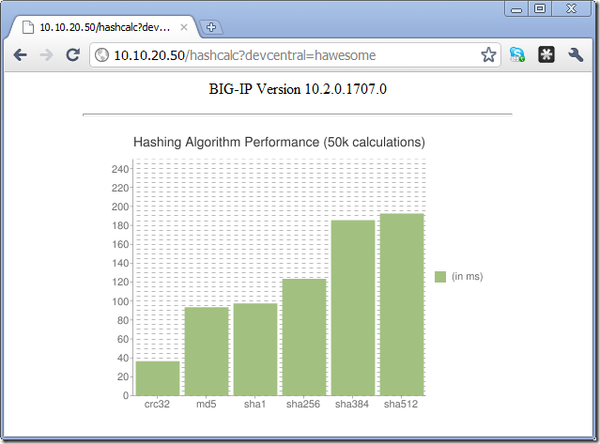This screenshot has height=444, width=600.
Task: Click the '(in ms)' legend text
Action: [x=467, y=276]
